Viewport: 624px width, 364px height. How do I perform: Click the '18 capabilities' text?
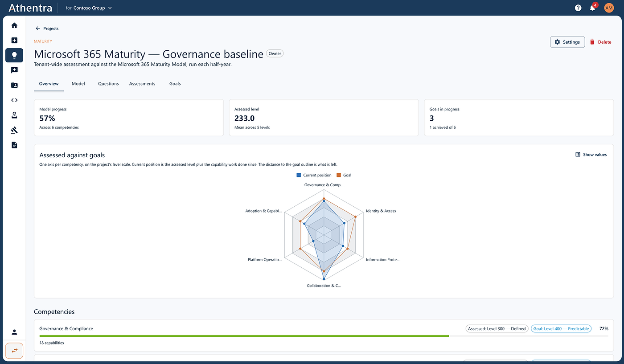click(x=52, y=343)
